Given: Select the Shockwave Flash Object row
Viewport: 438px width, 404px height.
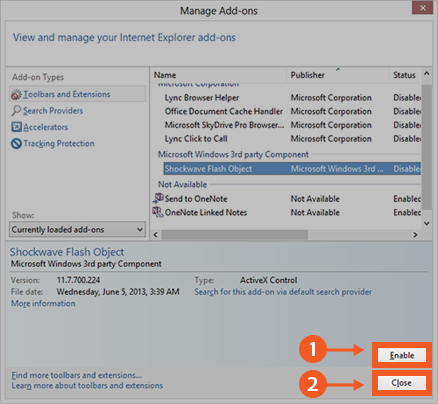Looking at the screenshot, I should (x=292, y=169).
